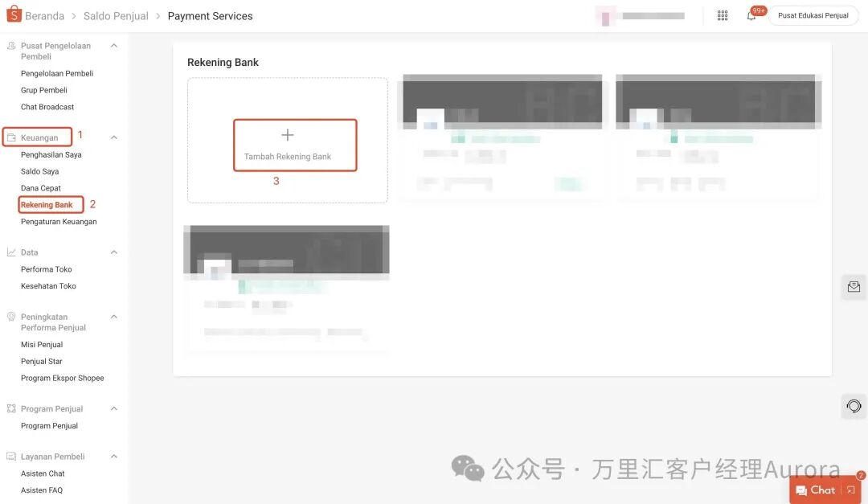Select the Shopee logo in the top left

pyautogui.click(x=11, y=14)
